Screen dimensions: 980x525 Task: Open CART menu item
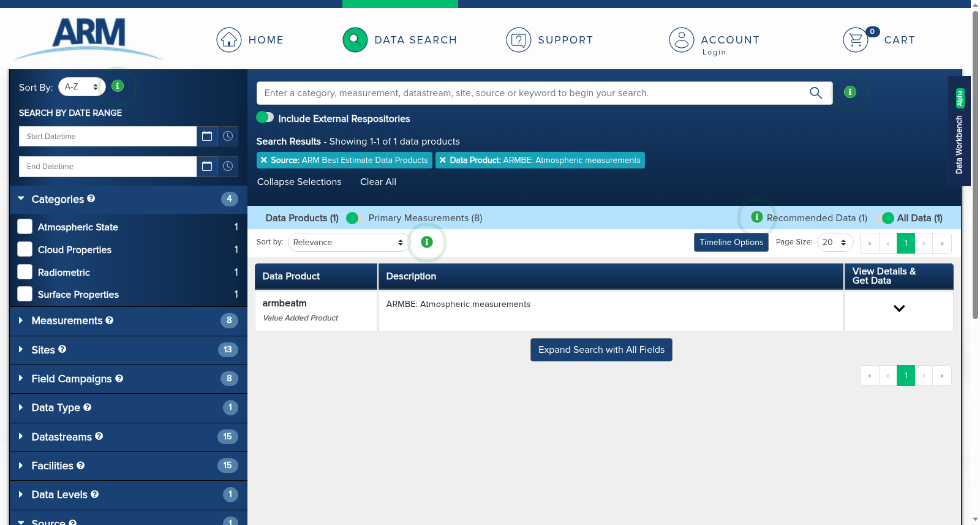click(899, 40)
